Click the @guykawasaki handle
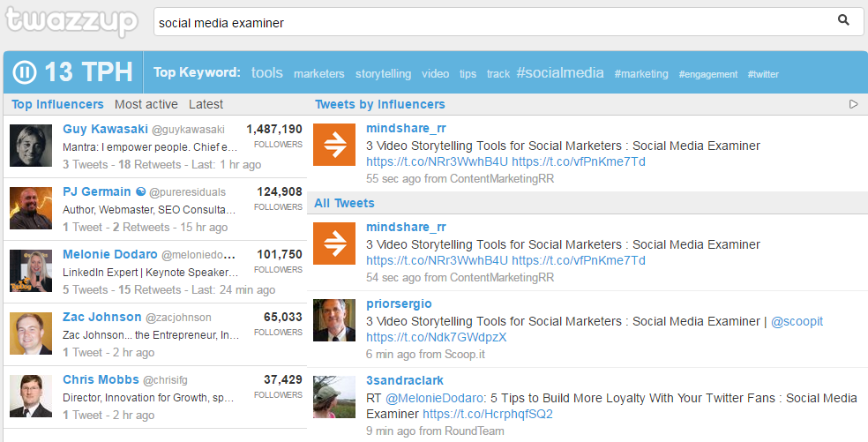Screen dimensions: 868x442 (x=188, y=130)
